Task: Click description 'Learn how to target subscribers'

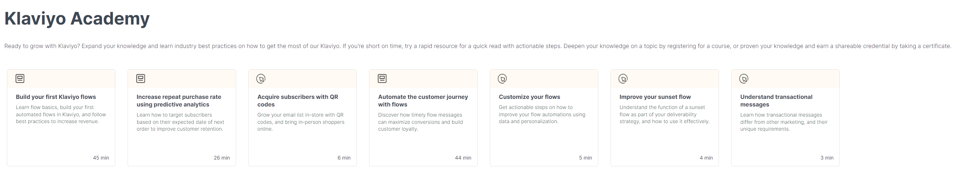Action: 180,122
